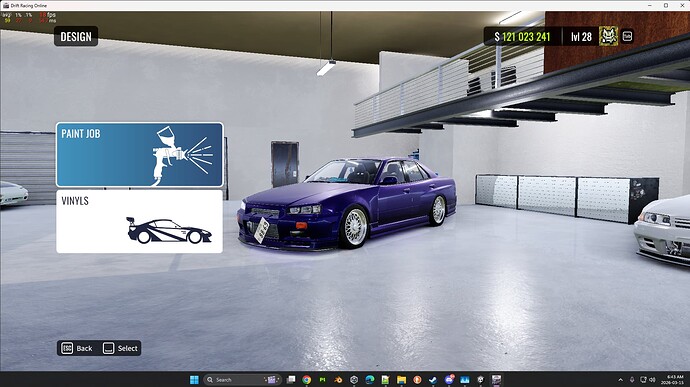
Task: Switch to the Drift Racing Online taskbar icon
Action: (496, 380)
